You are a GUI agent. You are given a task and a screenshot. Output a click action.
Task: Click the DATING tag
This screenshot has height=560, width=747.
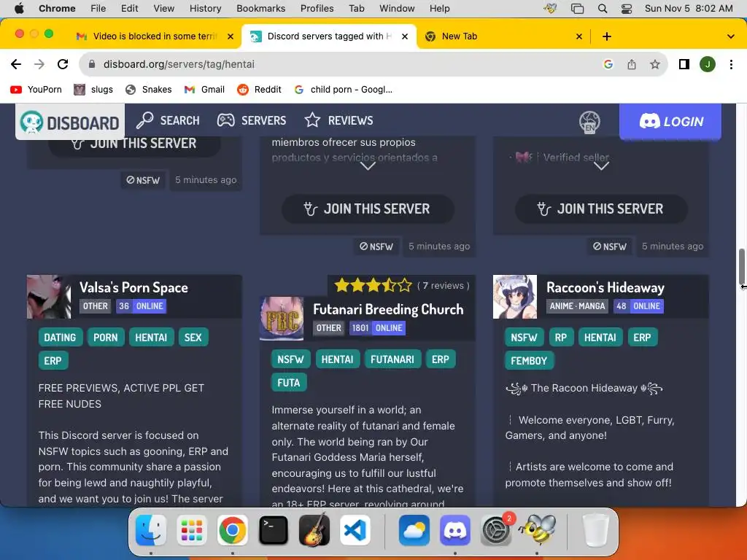(60, 338)
